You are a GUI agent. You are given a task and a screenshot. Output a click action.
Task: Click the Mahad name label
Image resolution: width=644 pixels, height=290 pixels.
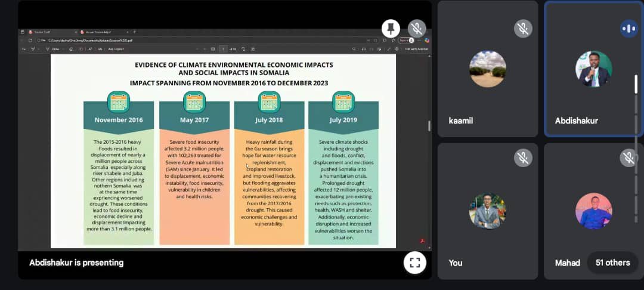coord(568,263)
